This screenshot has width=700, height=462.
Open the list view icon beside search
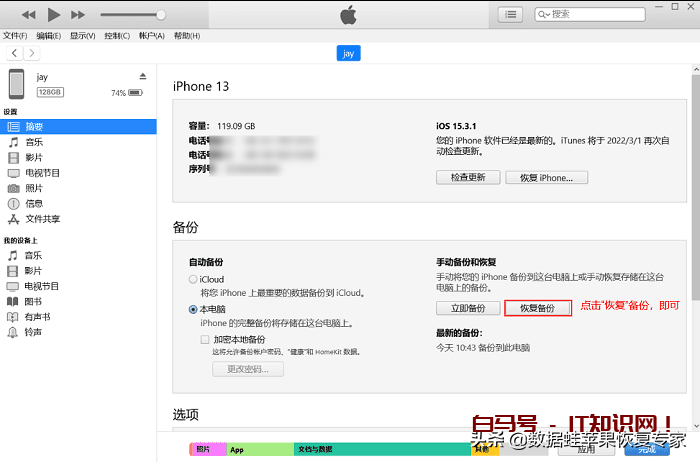click(x=511, y=14)
